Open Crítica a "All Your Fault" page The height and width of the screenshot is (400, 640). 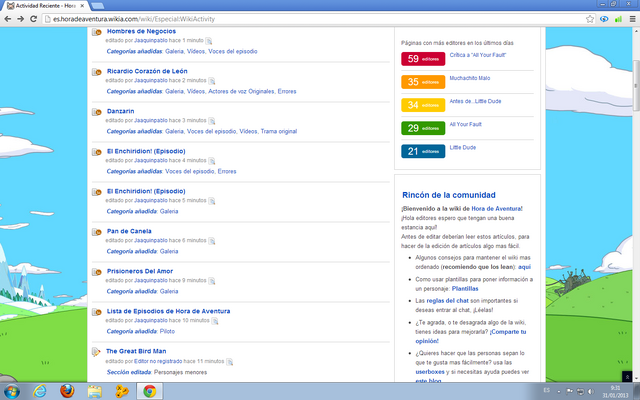pos(478,55)
